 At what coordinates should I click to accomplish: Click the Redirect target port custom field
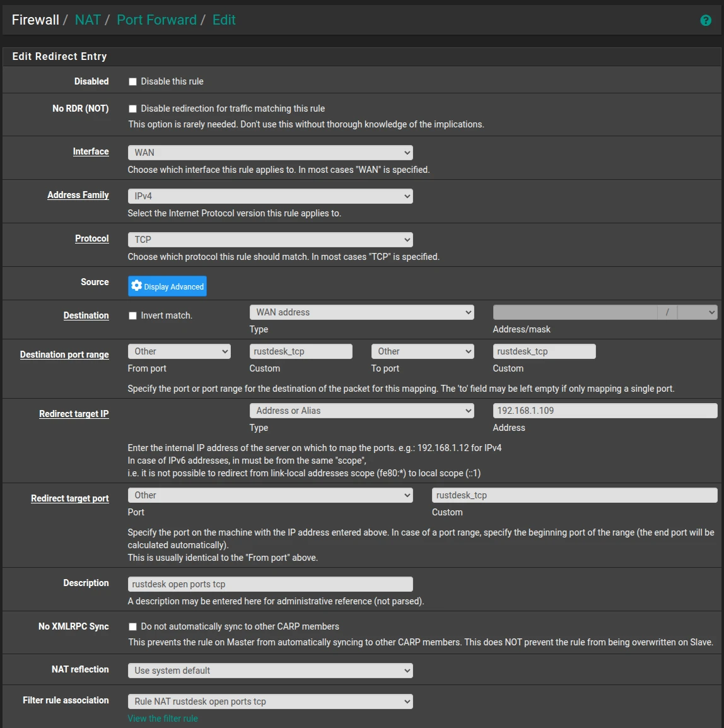[575, 495]
